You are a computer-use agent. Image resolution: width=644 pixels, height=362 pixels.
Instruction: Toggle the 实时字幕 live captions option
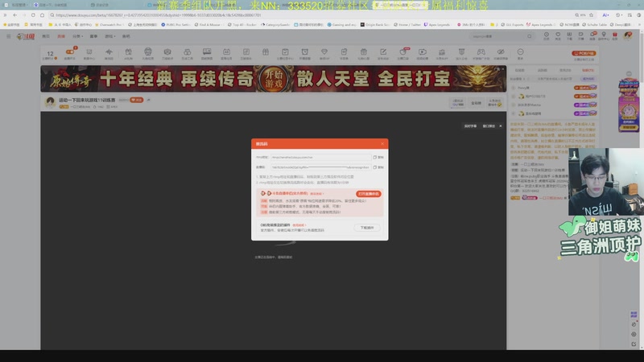471,126
